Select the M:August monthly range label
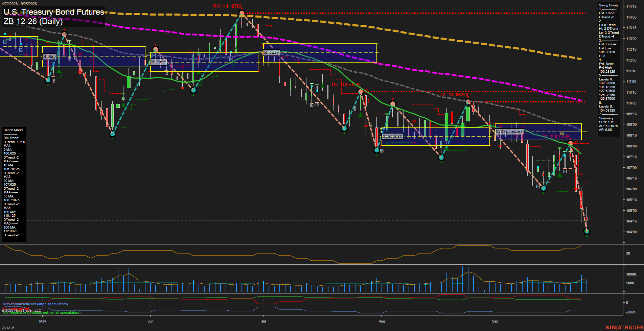The image size is (644, 331). [x=392, y=136]
